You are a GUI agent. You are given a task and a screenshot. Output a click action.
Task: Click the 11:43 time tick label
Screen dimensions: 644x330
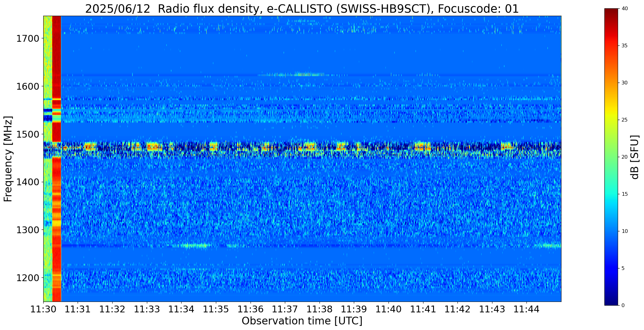coord(492,309)
